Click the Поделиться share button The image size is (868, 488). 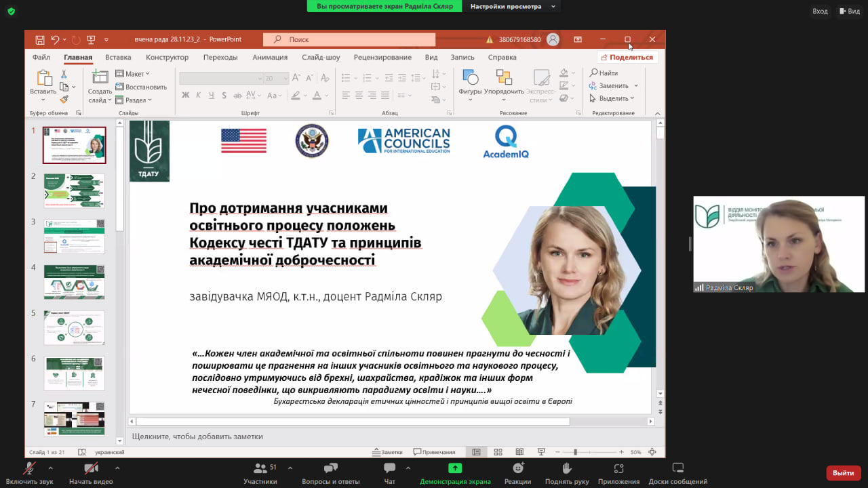627,58
